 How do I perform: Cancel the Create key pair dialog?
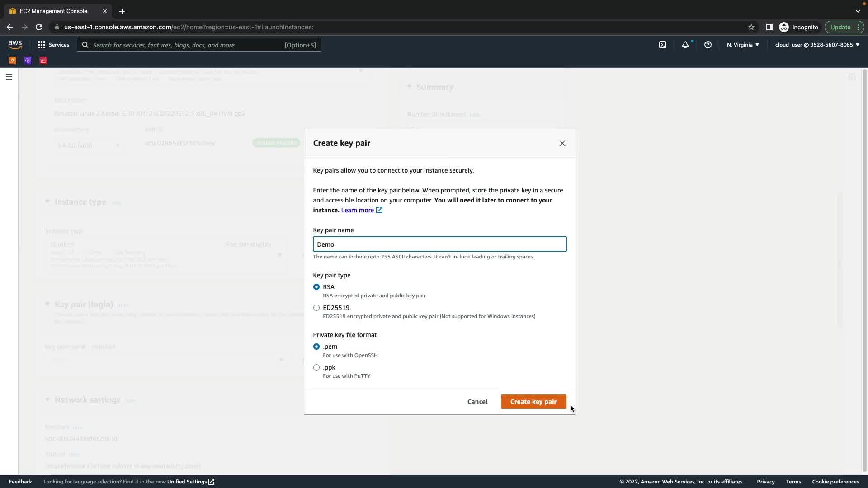(x=477, y=402)
